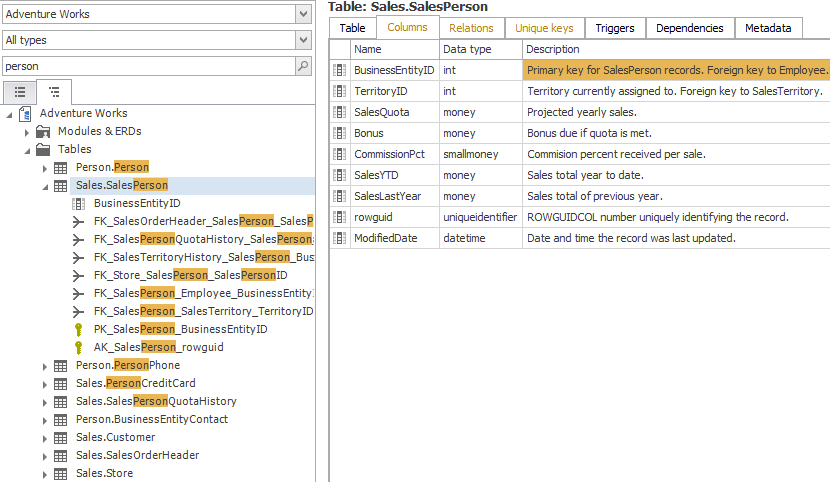Open the All types filter dropdown

point(303,40)
